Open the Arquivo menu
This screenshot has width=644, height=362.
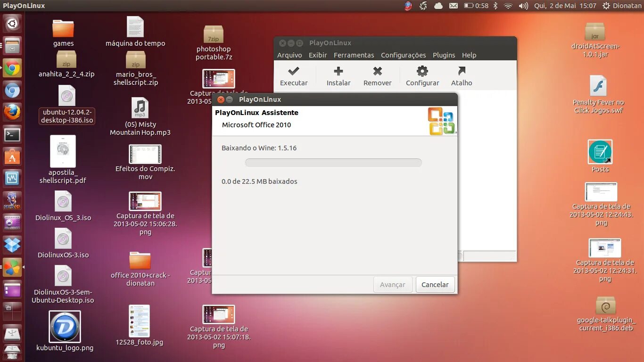point(289,55)
